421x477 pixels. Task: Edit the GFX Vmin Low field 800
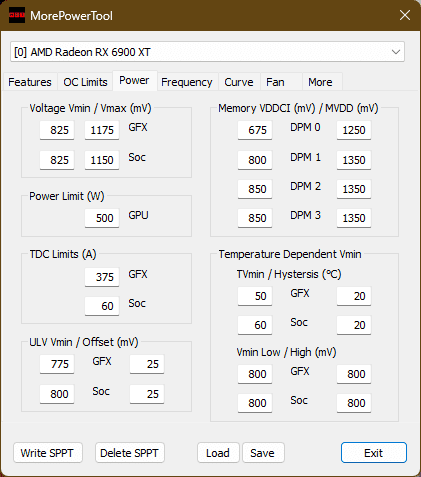[x=255, y=374]
